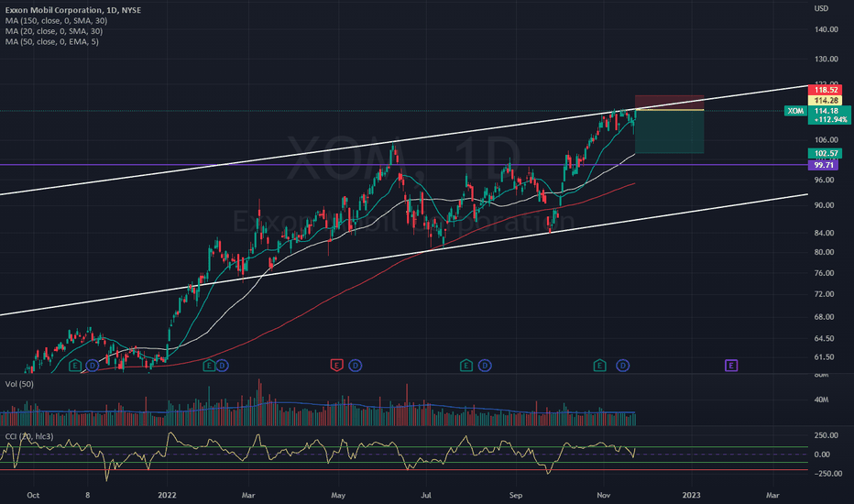The height and width of the screenshot is (504, 854).
Task: Click the Vol (50) indicator legend
Action: (19, 384)
